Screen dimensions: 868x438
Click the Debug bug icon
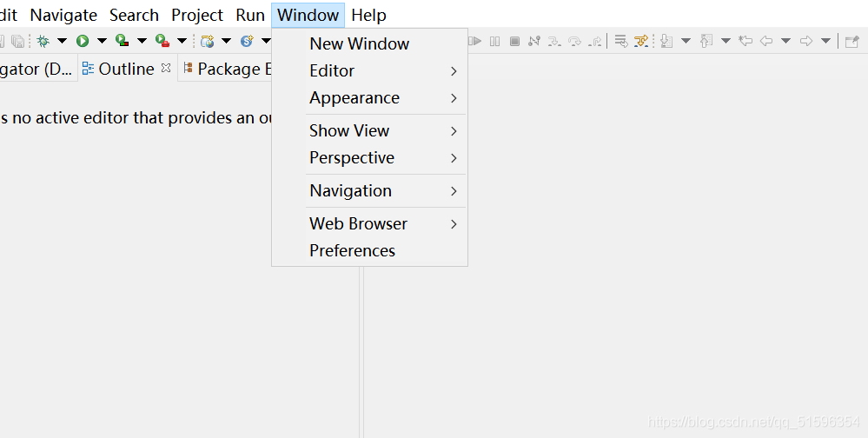click(43, 41)
